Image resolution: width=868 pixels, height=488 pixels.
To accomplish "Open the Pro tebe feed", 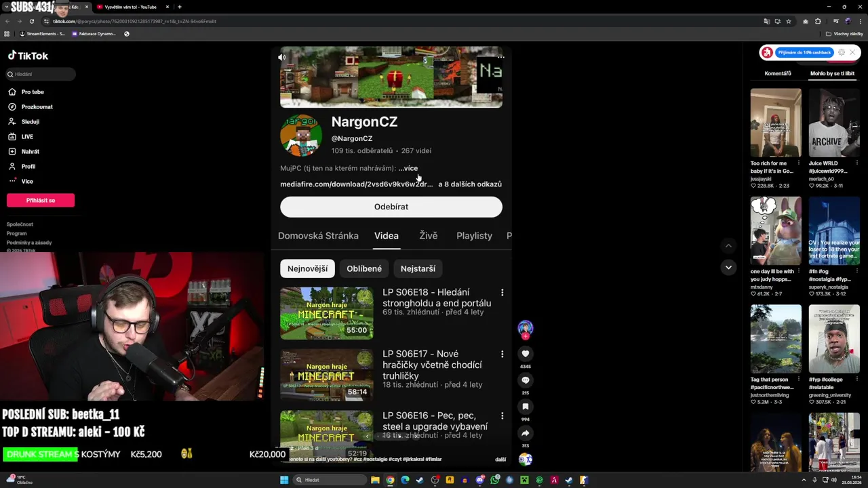I will [27, 92].
